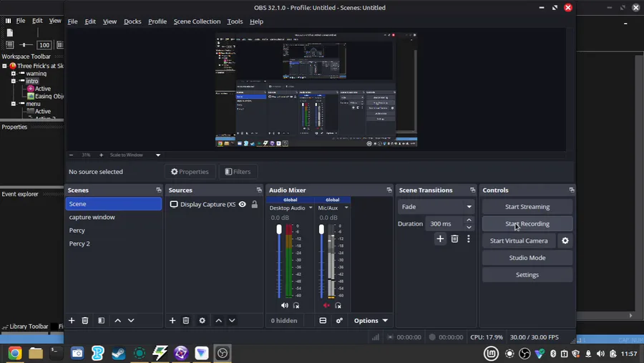Enable Studio Mode

[x=527, y=258]
